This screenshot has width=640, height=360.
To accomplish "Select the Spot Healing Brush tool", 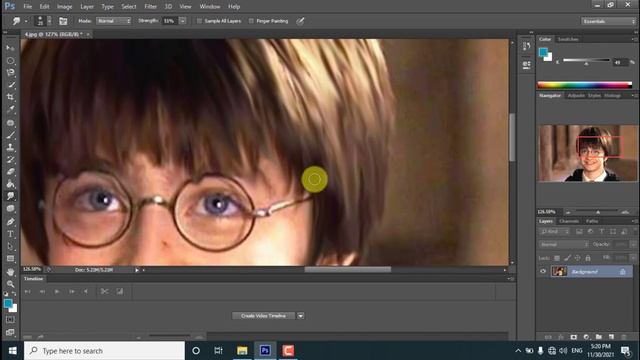I will pos(10,122).
